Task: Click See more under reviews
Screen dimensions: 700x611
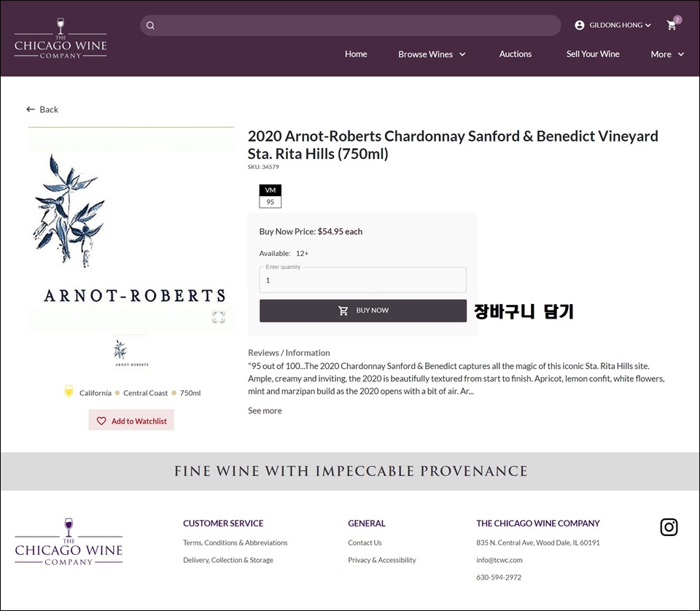Action: [265, 410]
